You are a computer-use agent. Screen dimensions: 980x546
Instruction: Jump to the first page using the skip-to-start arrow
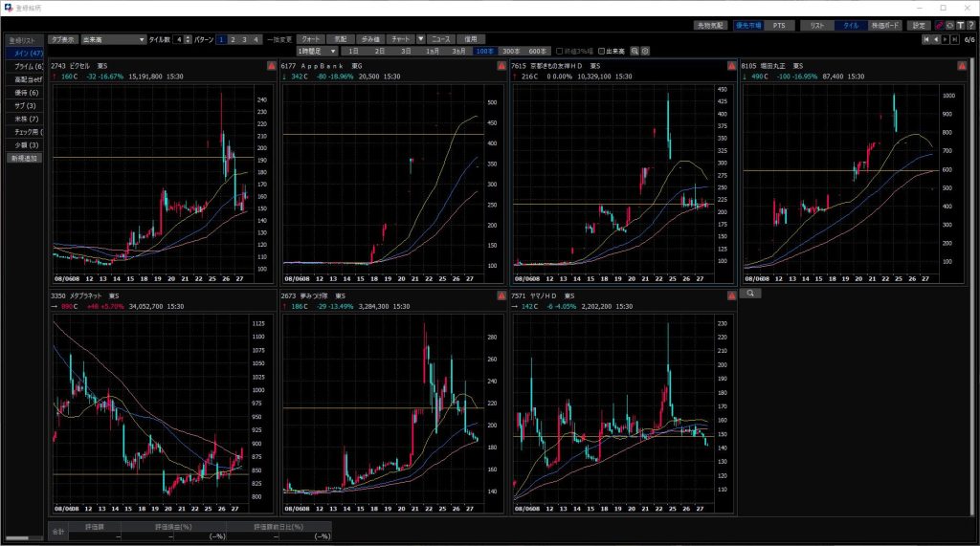pos(925,39)
